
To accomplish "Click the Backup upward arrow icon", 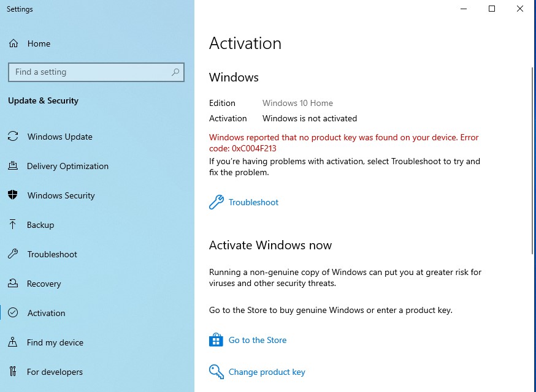I will [13, 224].
